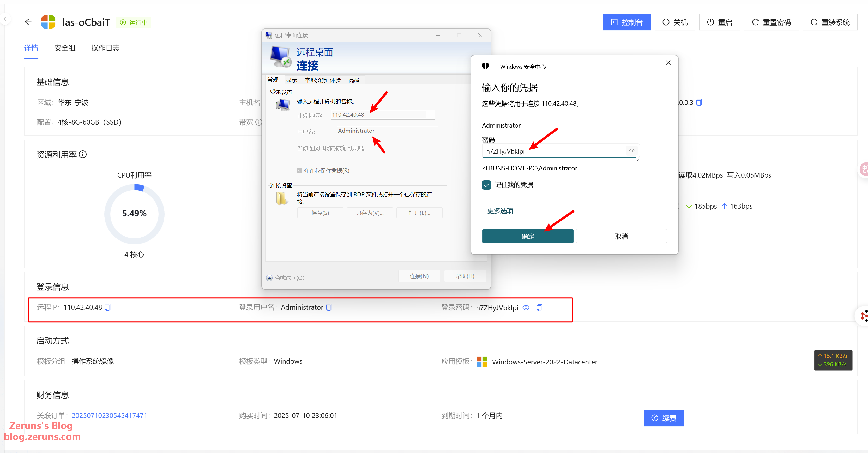Copy the internal IP ending in 0.0.3
Image resolution: width=868 pixels, height=453 pixels.
point(699,103)
